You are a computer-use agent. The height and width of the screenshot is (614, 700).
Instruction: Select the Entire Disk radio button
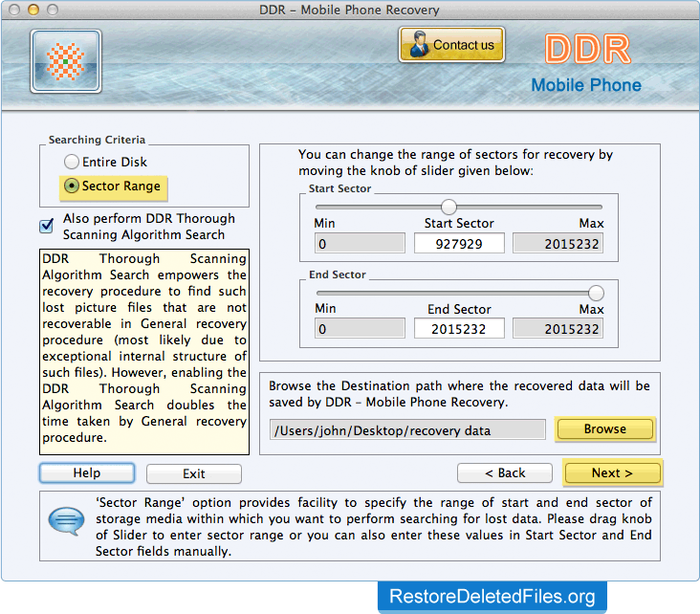coord(72,162)
